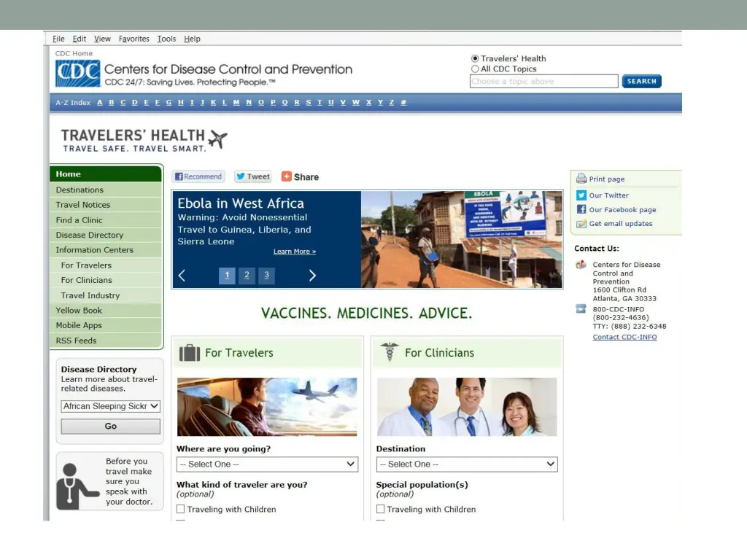Open the Help menu
Screen dimensions: 747x560
192,39
